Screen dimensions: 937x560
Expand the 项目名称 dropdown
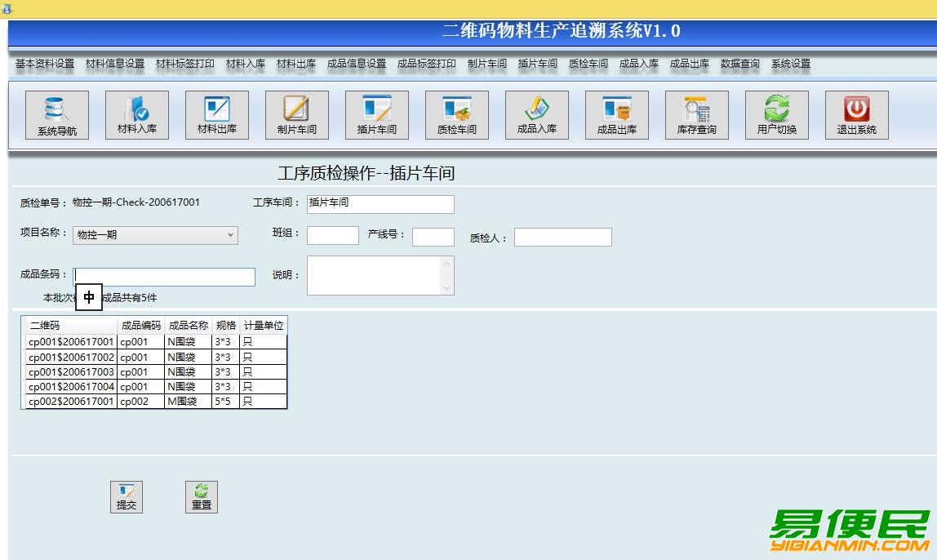pyautogui.click(x=230, y=235)
